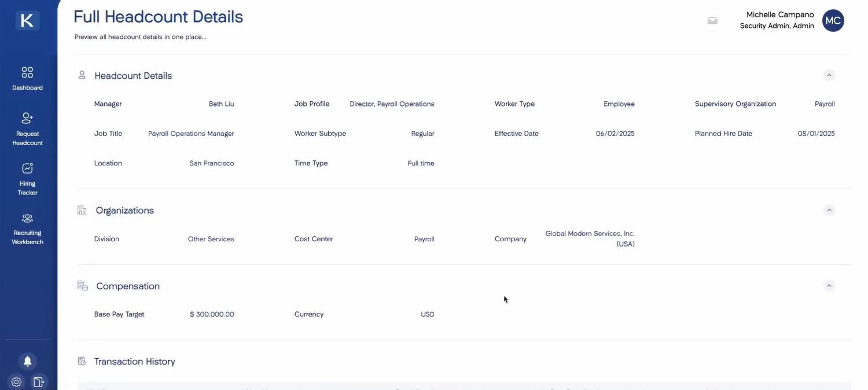Screen dimensions: 868x390
Task: Click the Effective Date label
Action: [517, 134]
